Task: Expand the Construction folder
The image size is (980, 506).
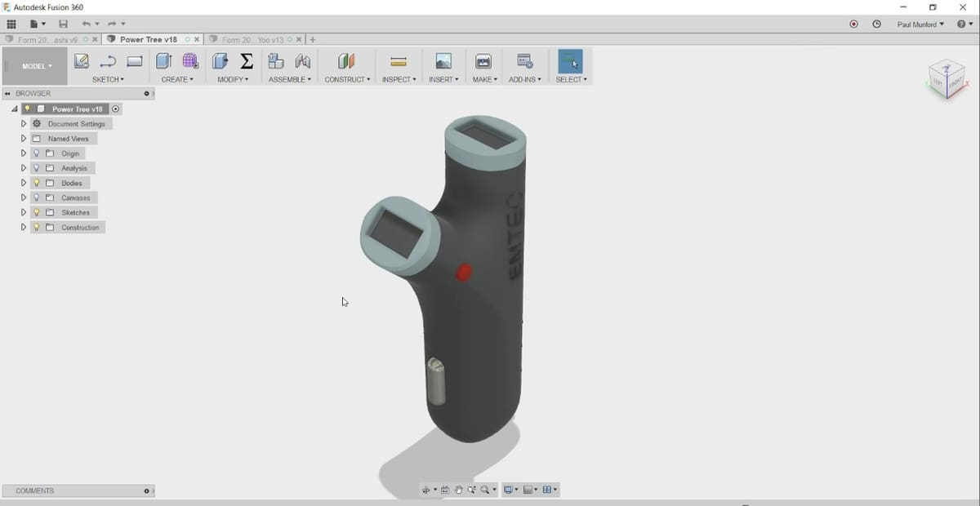Action: 24,227
